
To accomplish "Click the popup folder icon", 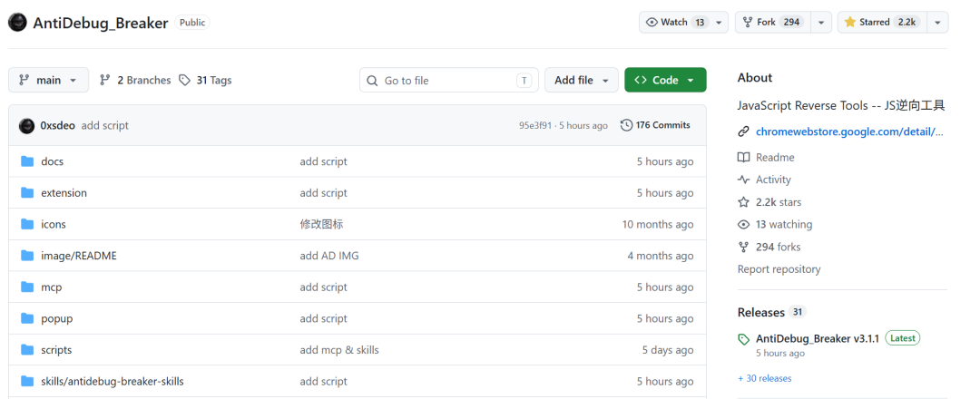I will (27, 318).
